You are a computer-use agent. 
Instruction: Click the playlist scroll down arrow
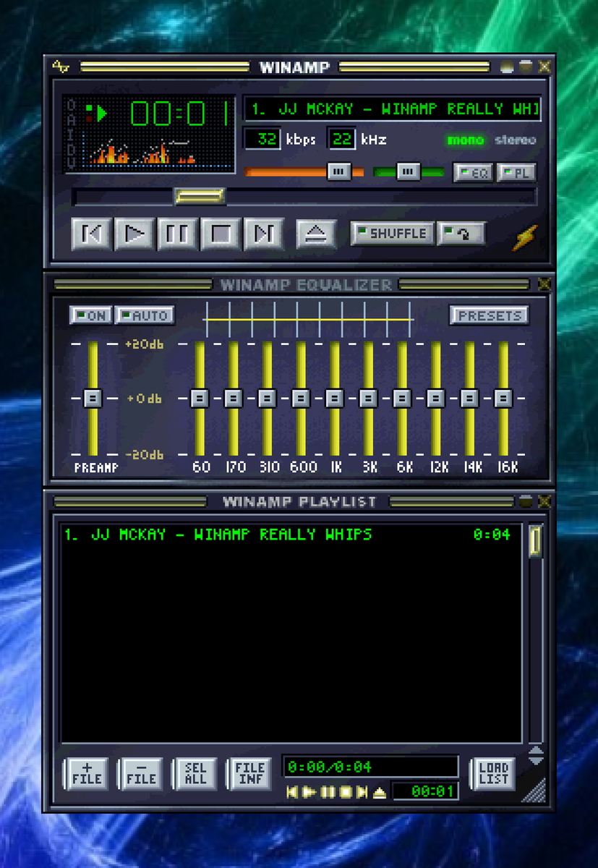[x=535, y=761]
